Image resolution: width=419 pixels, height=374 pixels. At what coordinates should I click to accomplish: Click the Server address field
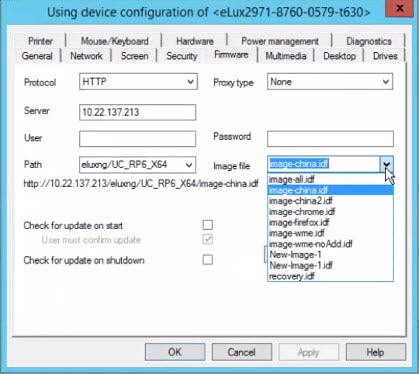137,112
